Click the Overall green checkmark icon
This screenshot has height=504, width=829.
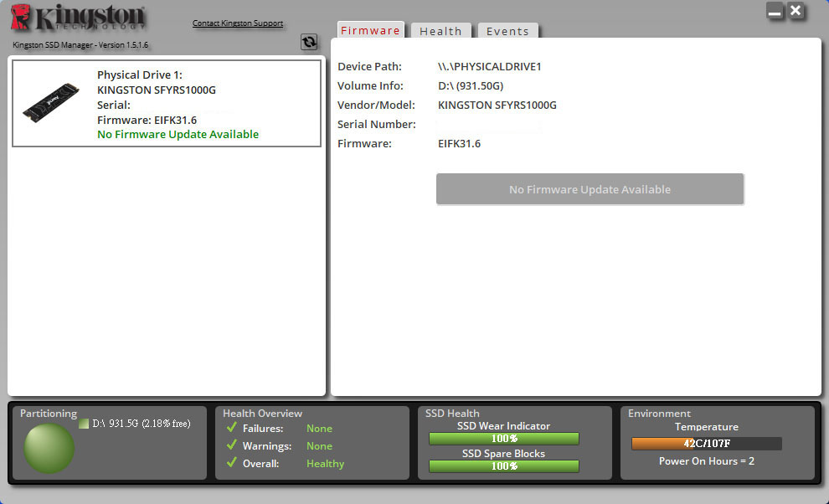point(232,462)
